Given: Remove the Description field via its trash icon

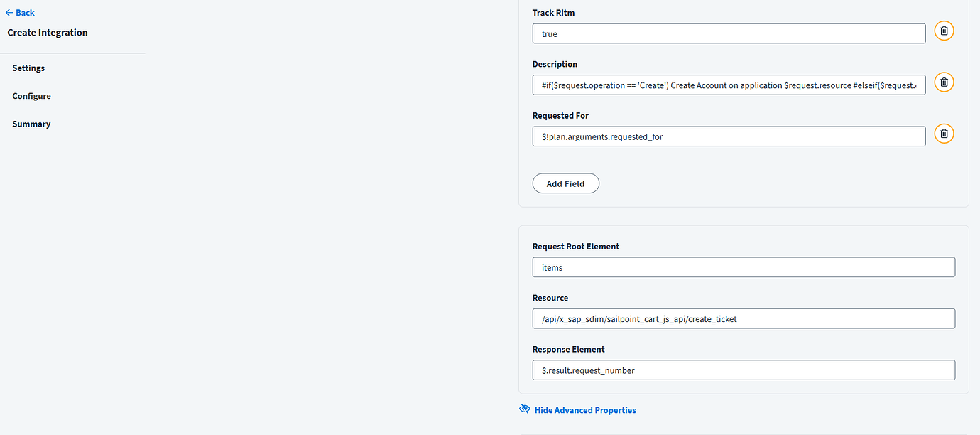Looking at the screenshot, I should pos(944,82).
